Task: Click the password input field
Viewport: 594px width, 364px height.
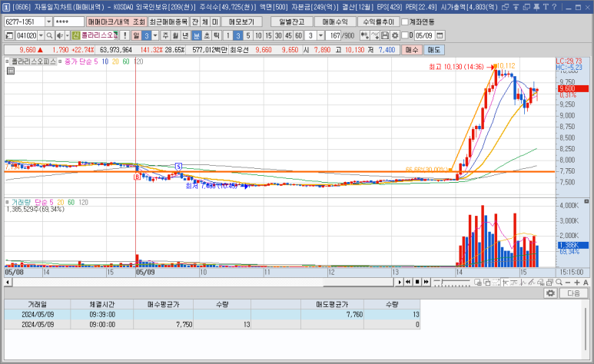Action: 68,22
